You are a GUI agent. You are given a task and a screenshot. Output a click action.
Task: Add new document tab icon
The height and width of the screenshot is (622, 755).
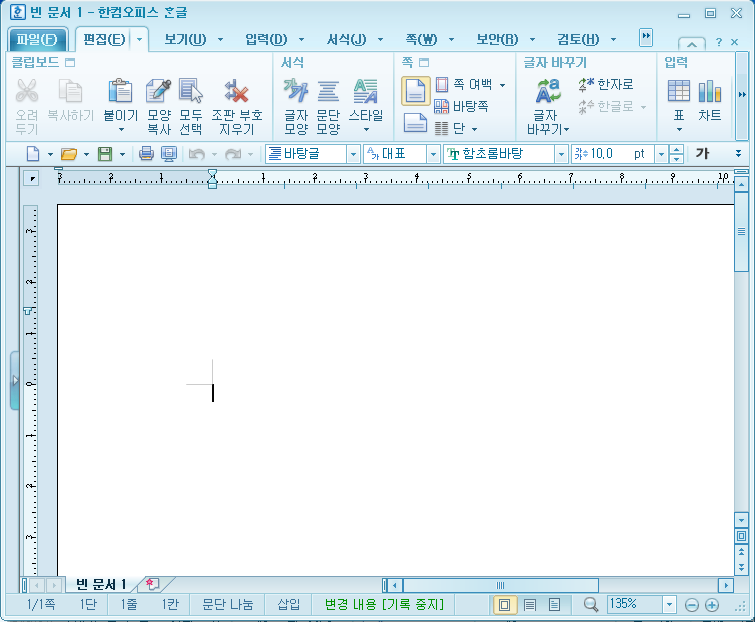152,584
